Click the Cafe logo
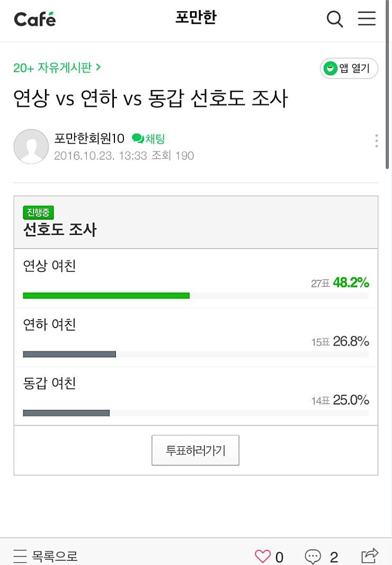Viewport: 392px width, 565px height. [x=35, y=20]
